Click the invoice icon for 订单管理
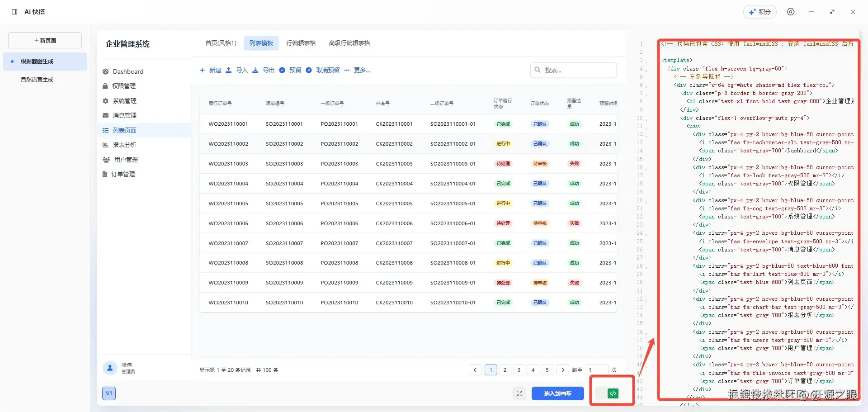868x412 pixels. 105,174
